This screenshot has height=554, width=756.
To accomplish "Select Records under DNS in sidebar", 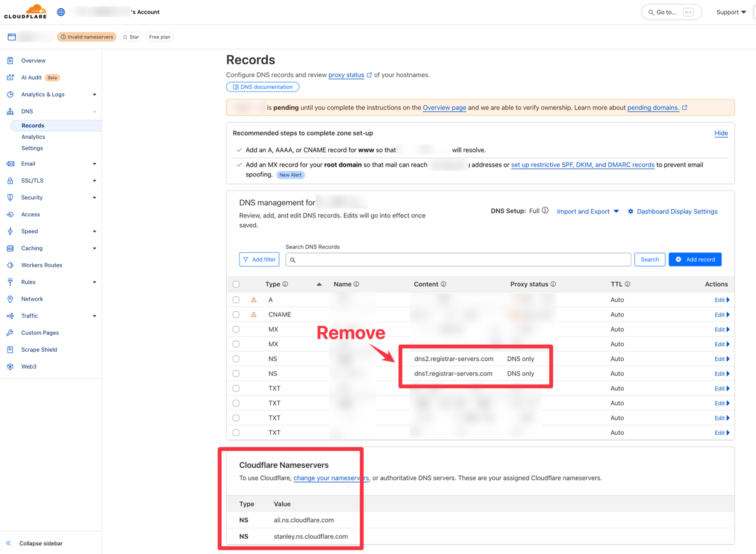I will (x=55, y=125).
